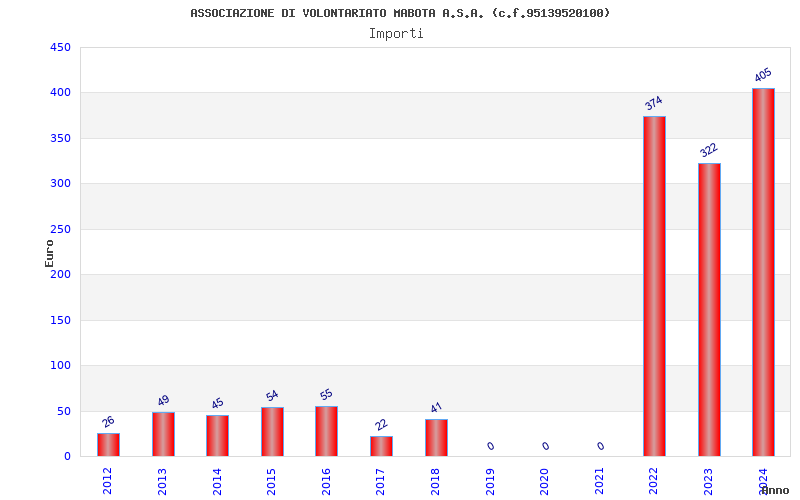Image resolution: width=800 pixels, height=500 pixels.
Task: Click the 2017 x-axis year label
Action: point(381,481)
